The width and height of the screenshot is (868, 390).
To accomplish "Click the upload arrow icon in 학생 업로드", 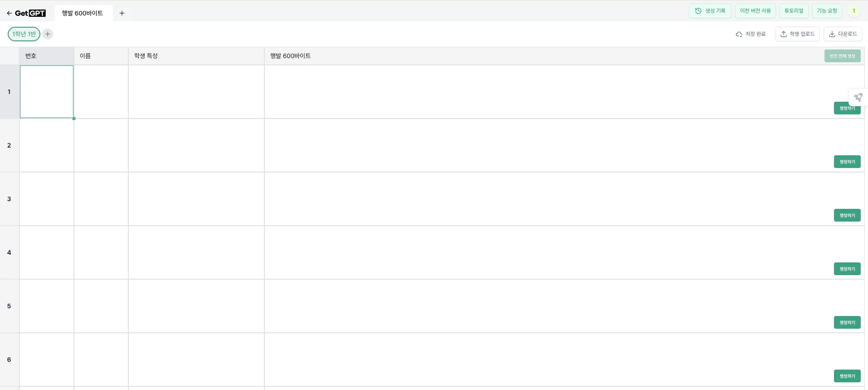I will coord(783,34).
